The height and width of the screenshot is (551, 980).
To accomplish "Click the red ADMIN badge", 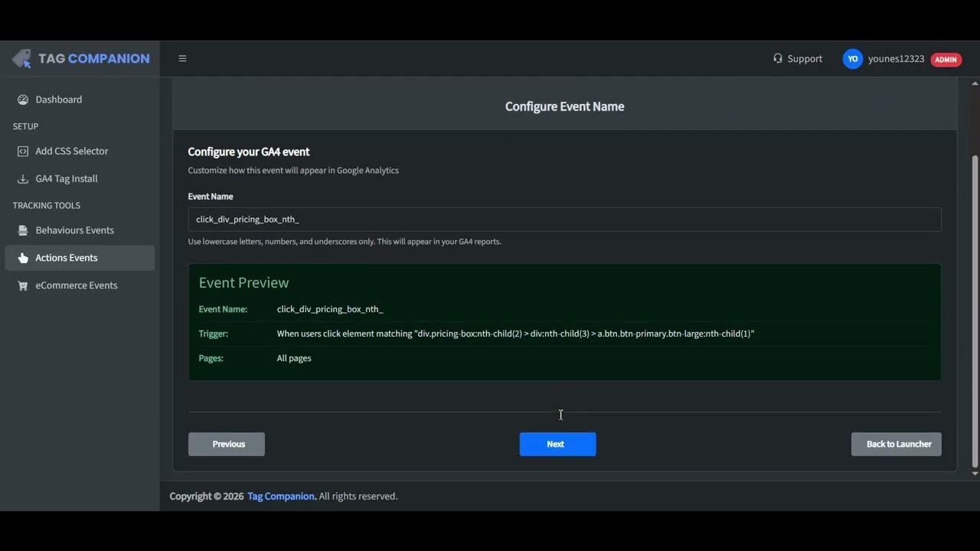I will pyautogui.click(x=946, y=60).
